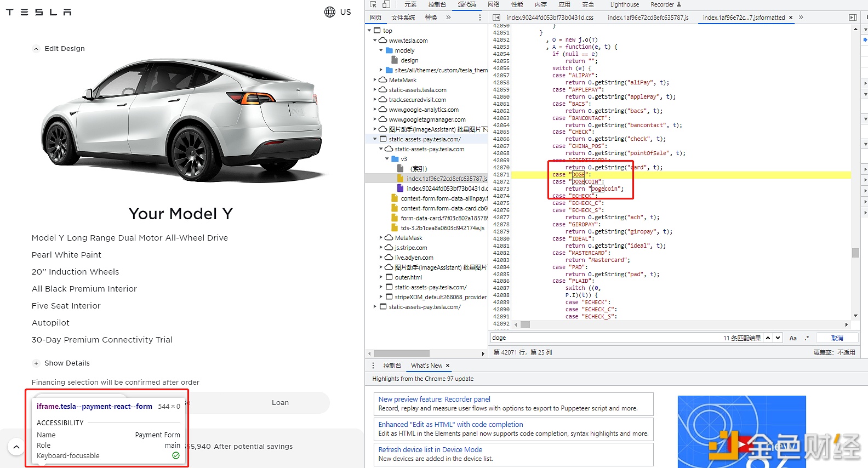Open the 控制台 (Console) panel tab
This screenshot has width=868, height=468.
tap(437, 4)
